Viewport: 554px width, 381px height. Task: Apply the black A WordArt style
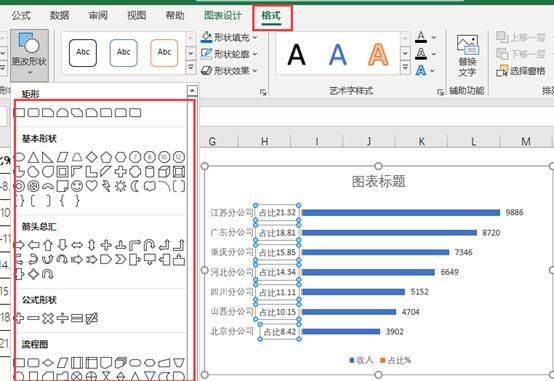296,55
